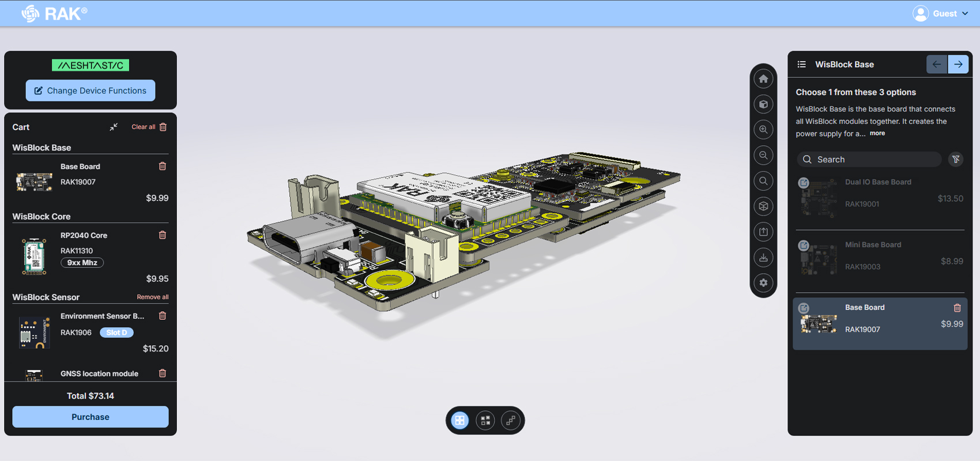
Task: Go to next step with right arrow
Action: tap(958, 65)
